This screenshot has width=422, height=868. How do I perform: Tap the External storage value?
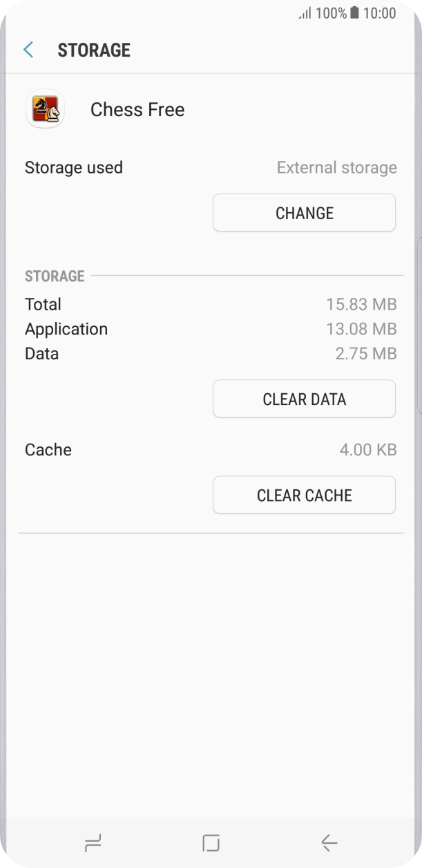click(336, 167)
